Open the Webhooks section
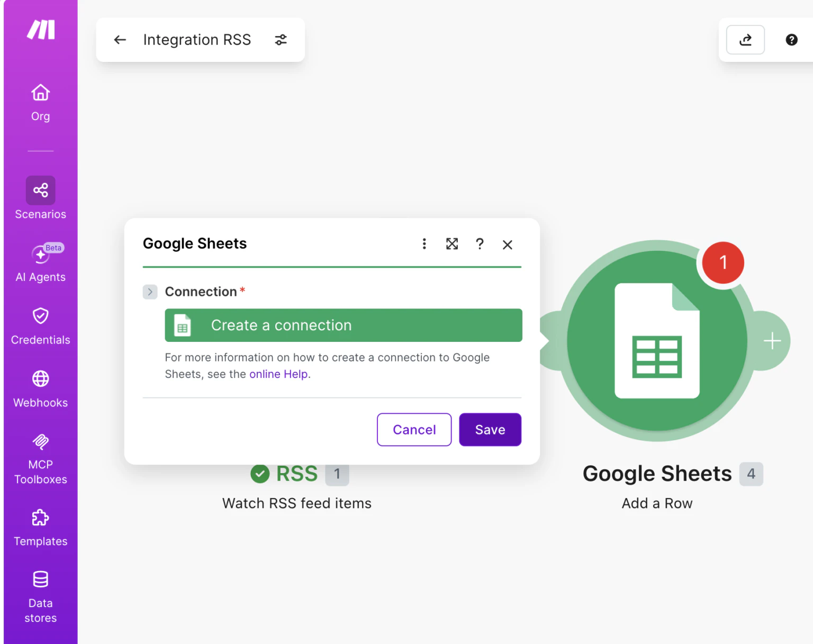Screen dimensions: 813x644 point(40,389)
